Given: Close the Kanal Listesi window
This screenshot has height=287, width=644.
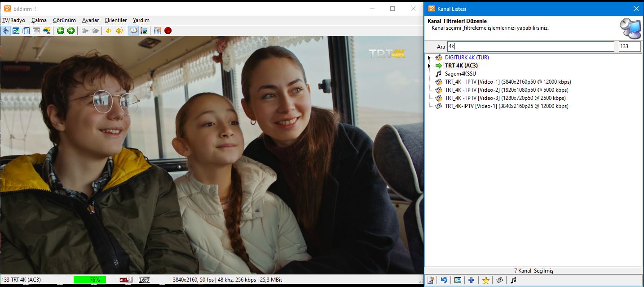Looking at the screenshot, I should 636,9.
